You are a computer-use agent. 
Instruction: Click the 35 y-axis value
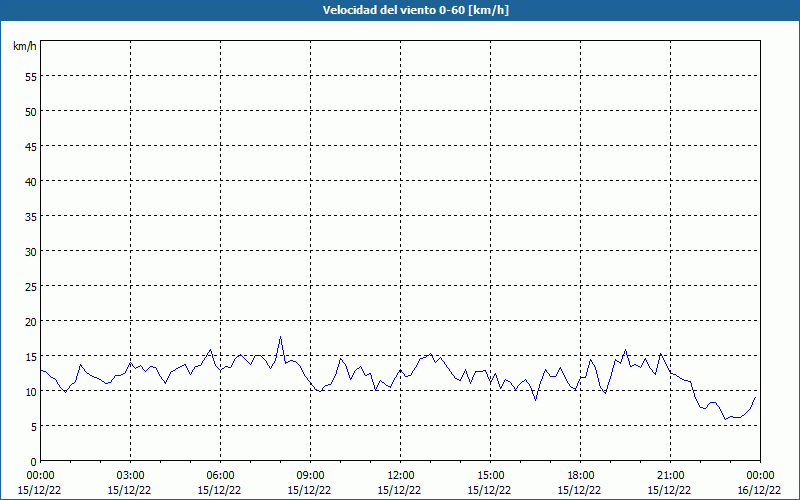[31, 216]
